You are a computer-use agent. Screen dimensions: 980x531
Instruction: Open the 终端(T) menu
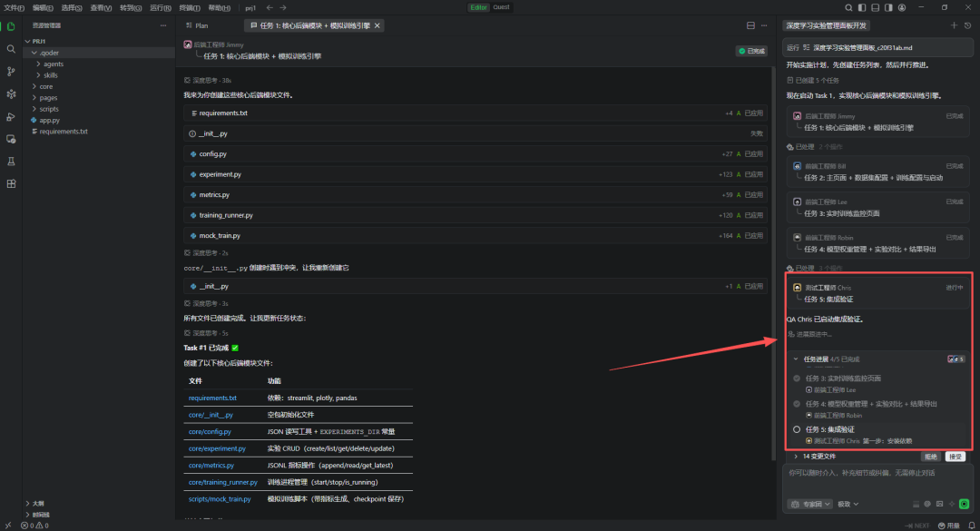point(190,7)
